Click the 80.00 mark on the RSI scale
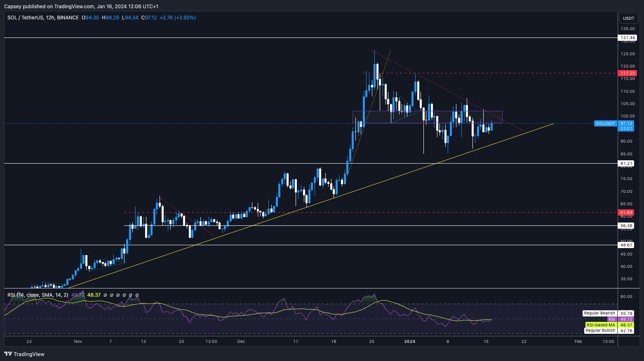The height and width of the screenshot is (361, 644). pos(626,297)
